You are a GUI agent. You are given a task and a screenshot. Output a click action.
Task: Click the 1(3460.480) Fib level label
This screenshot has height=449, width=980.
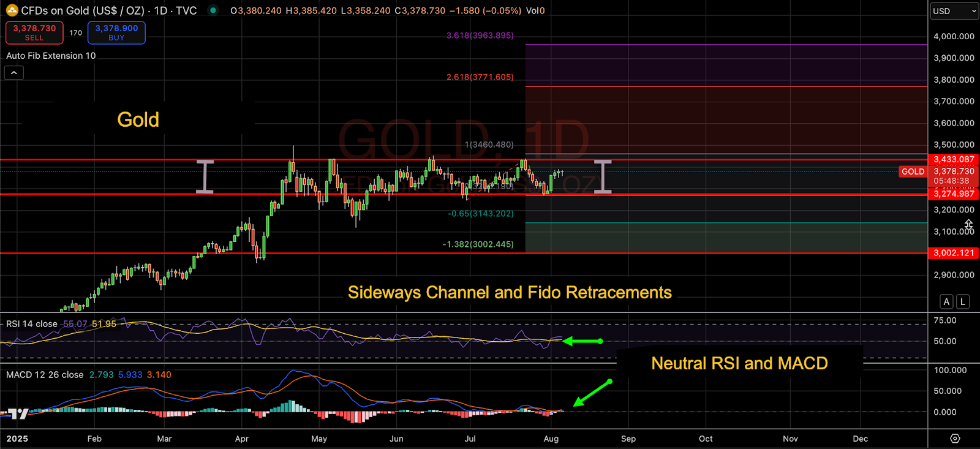[x=489, y=145]
